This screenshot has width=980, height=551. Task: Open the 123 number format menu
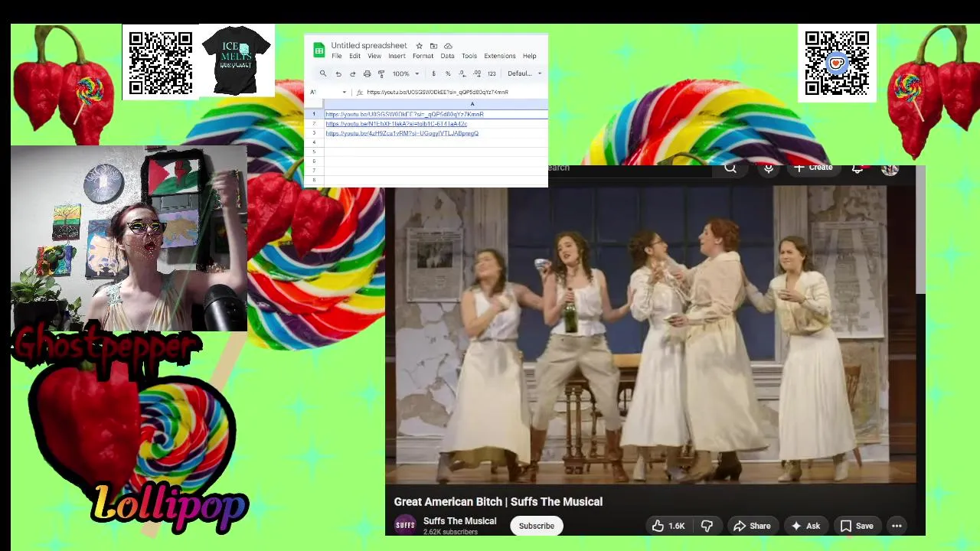492,73
